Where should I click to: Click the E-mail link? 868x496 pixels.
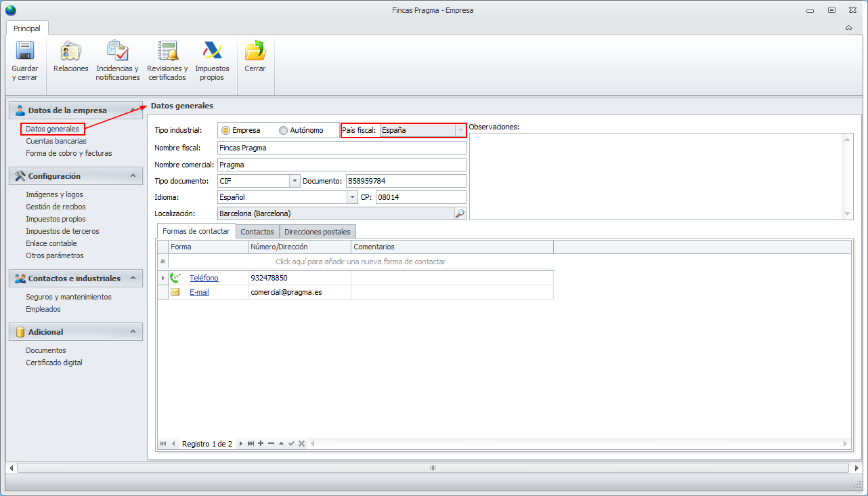pos(199,292)
